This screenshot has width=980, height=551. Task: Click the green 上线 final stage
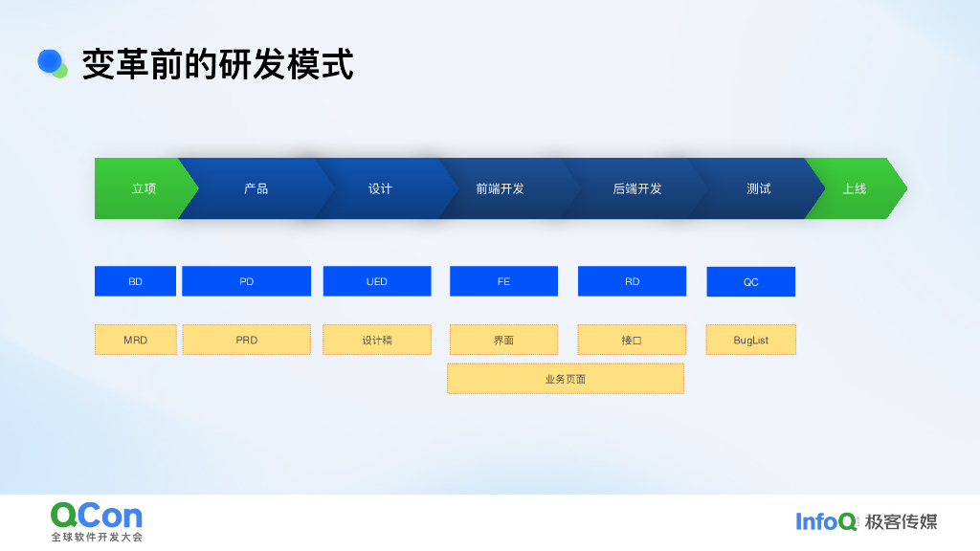point(855,188)
